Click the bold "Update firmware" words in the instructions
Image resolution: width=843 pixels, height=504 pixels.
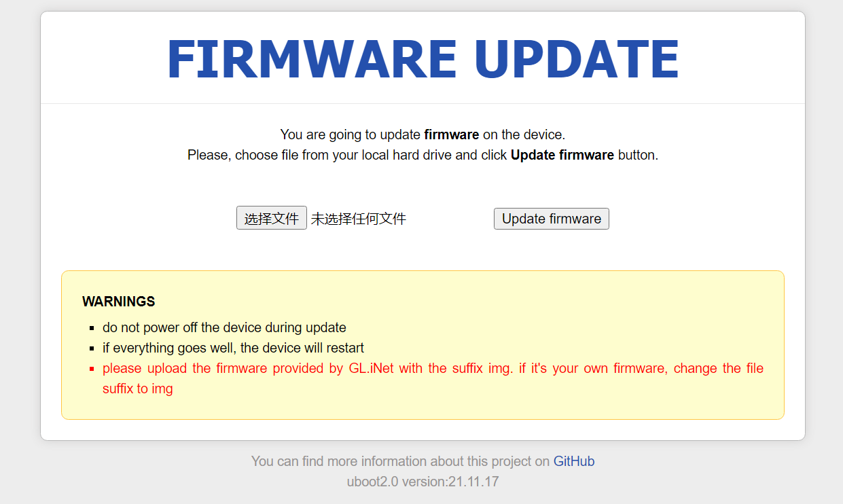[x=562, y=155]
